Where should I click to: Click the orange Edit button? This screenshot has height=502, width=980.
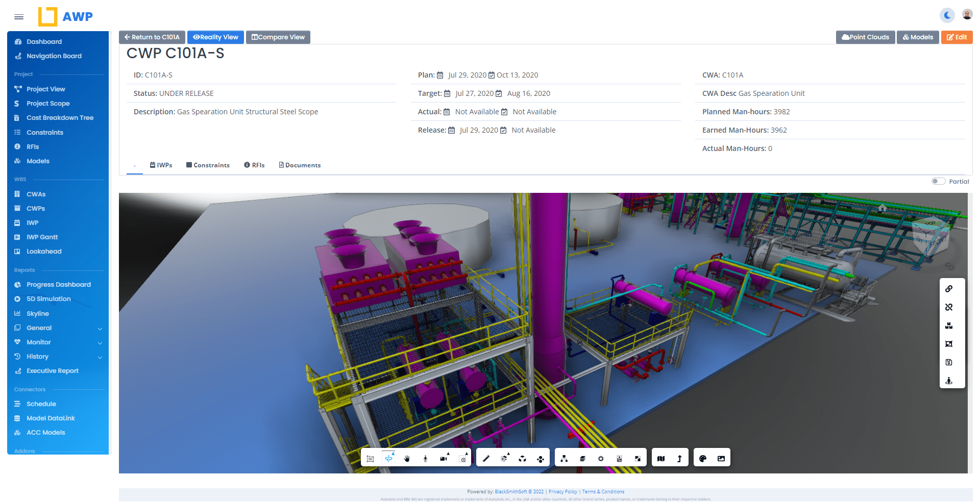[957, 37]
